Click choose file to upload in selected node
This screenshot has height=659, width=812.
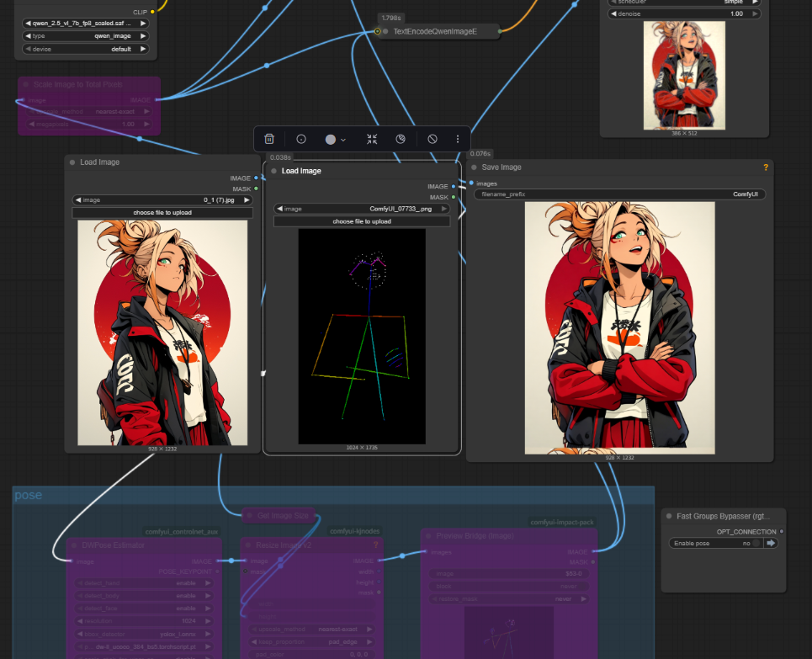tap(362, 221)
